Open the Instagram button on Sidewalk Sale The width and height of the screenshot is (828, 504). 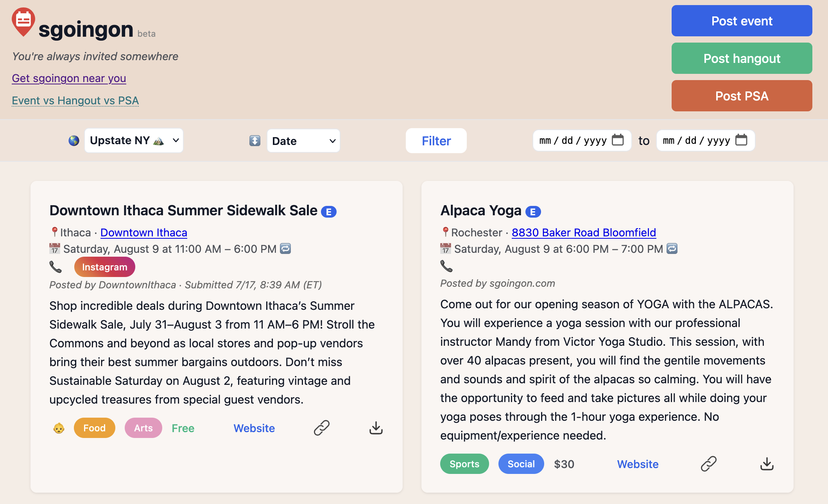pyautogui.click(x=104, y=267)
